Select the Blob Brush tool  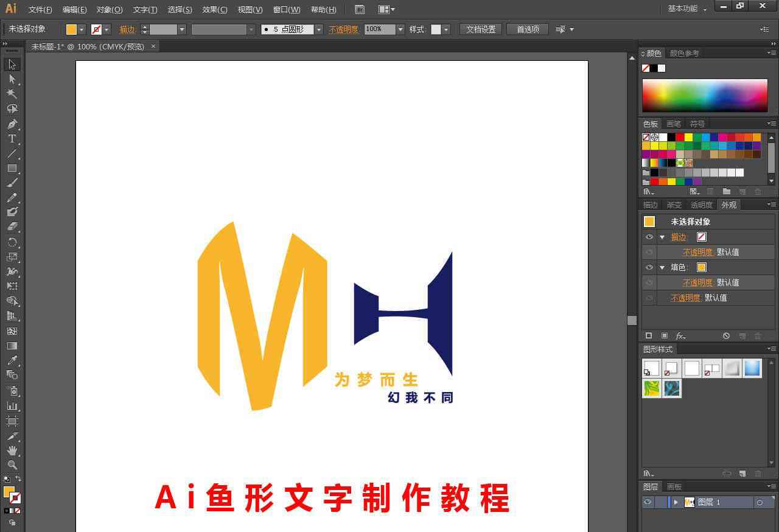tap(12, 212)
